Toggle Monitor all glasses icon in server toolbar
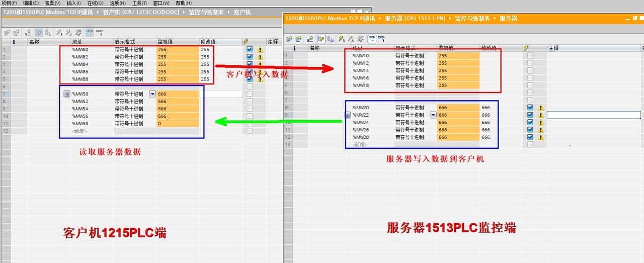 [x=372, y=38]
